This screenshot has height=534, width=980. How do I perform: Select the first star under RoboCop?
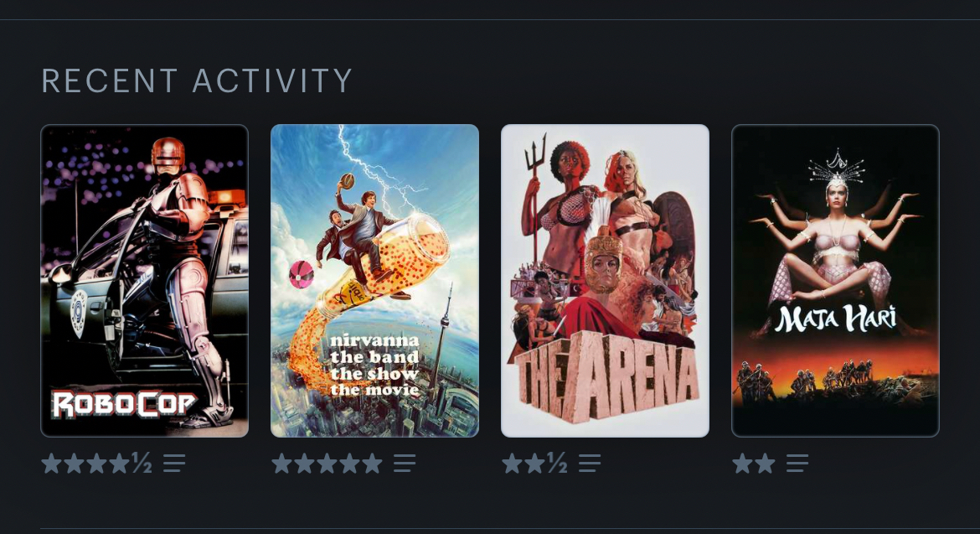[52, 464]
